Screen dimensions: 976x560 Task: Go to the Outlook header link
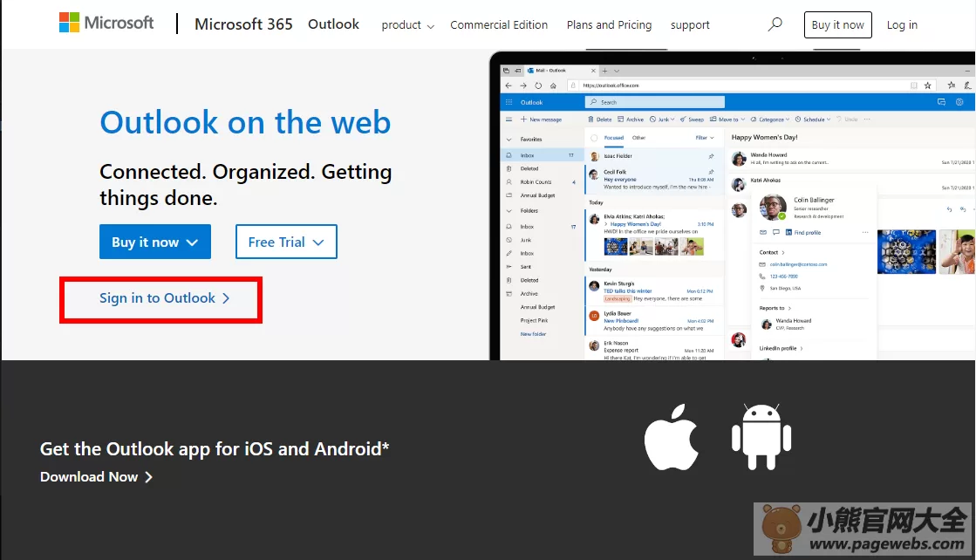[x=334, y=24]
